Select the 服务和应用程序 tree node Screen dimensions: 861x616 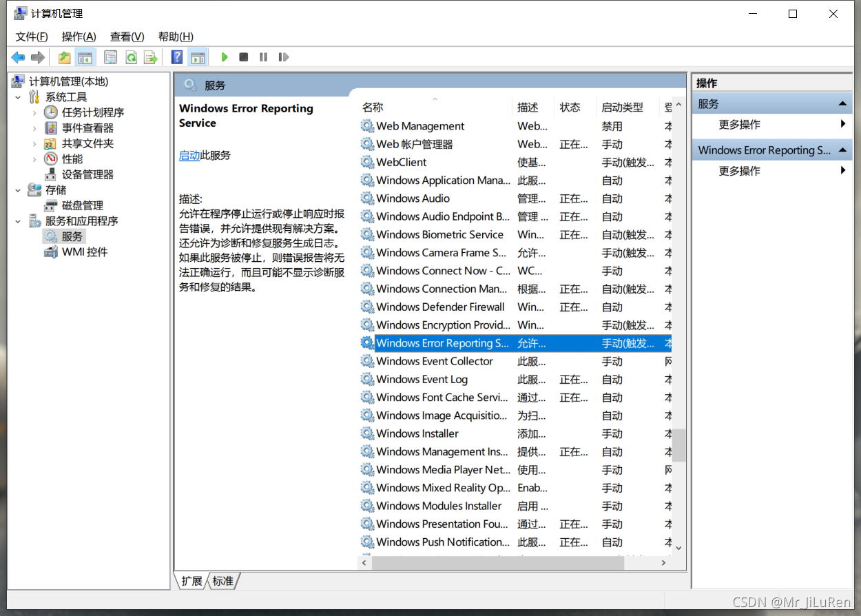pos(82,221)
